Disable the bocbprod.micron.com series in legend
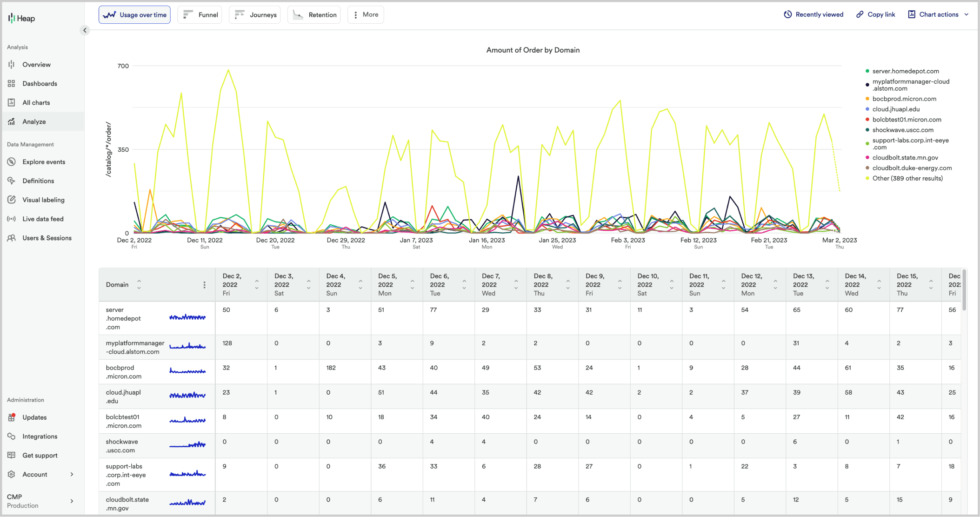 pos(902,99)
